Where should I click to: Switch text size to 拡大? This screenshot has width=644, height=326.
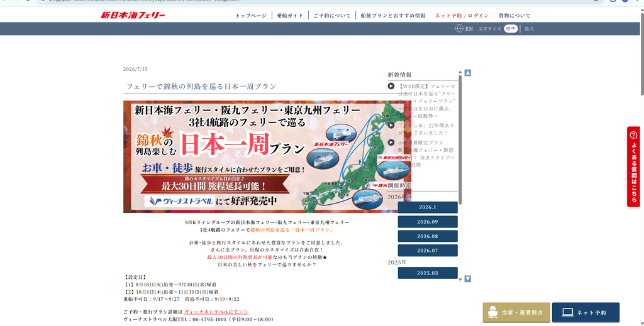click(x=529, y=29)
